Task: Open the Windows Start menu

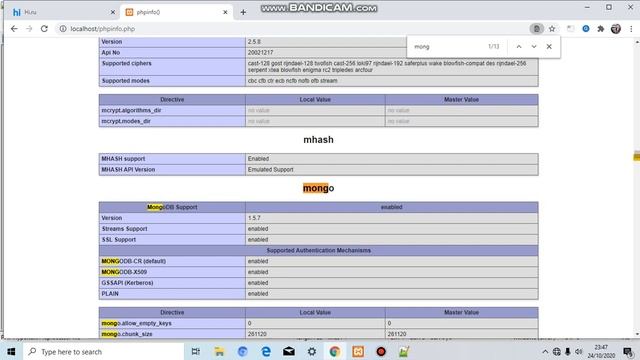Action: [11, 351]
